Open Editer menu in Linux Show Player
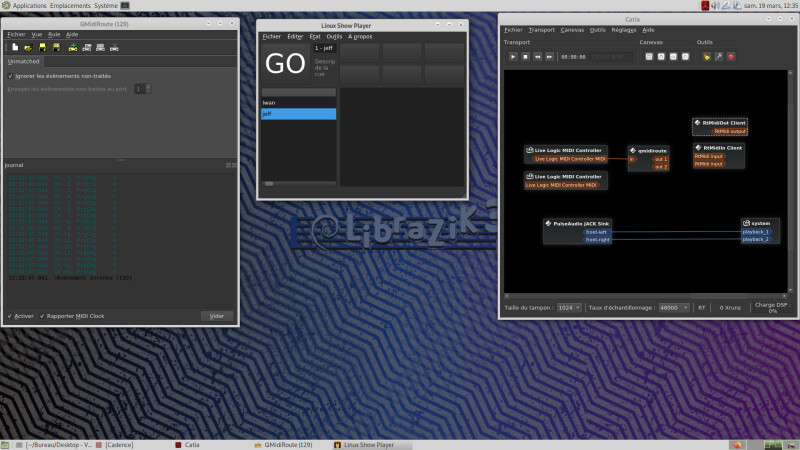This screenshot has height=450, width=800. [x=295, y=37]
